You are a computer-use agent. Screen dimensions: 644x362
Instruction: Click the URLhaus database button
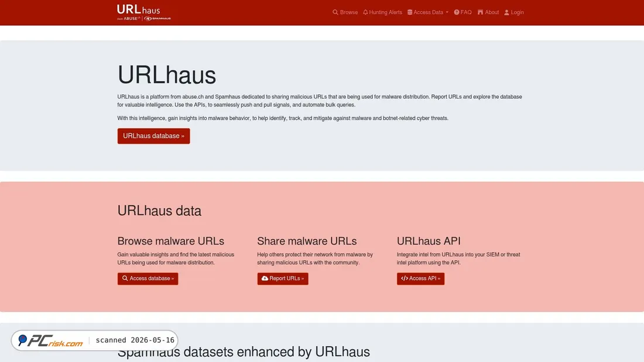(153, 136)
